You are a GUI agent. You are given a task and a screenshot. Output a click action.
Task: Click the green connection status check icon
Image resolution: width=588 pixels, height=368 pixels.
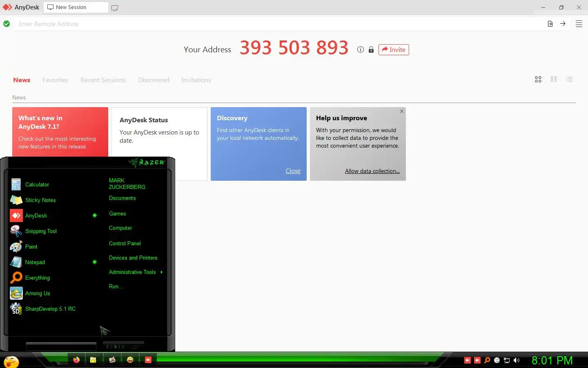[x=7, y=24]
